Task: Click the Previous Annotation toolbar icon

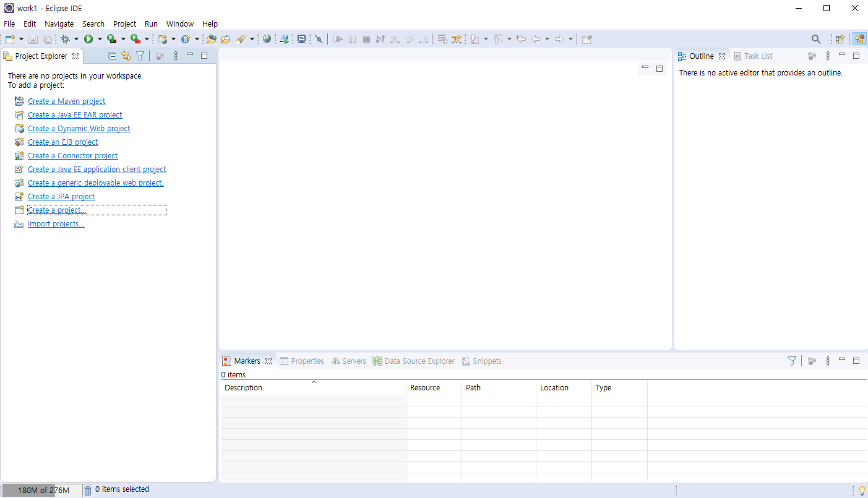Action: coord(497,39)
